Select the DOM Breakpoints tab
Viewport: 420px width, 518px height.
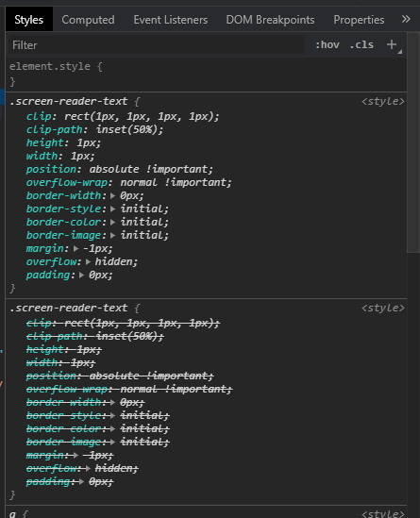point(270,20)
